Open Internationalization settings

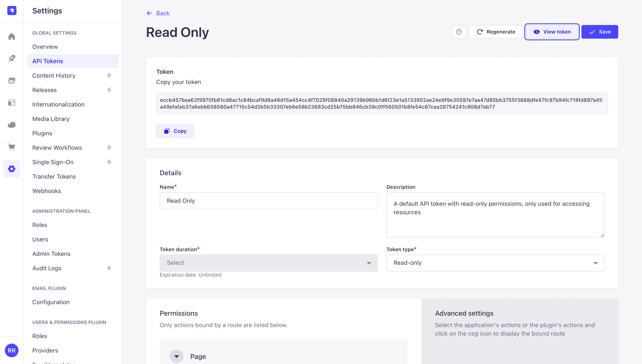click(x=73, y=105)
